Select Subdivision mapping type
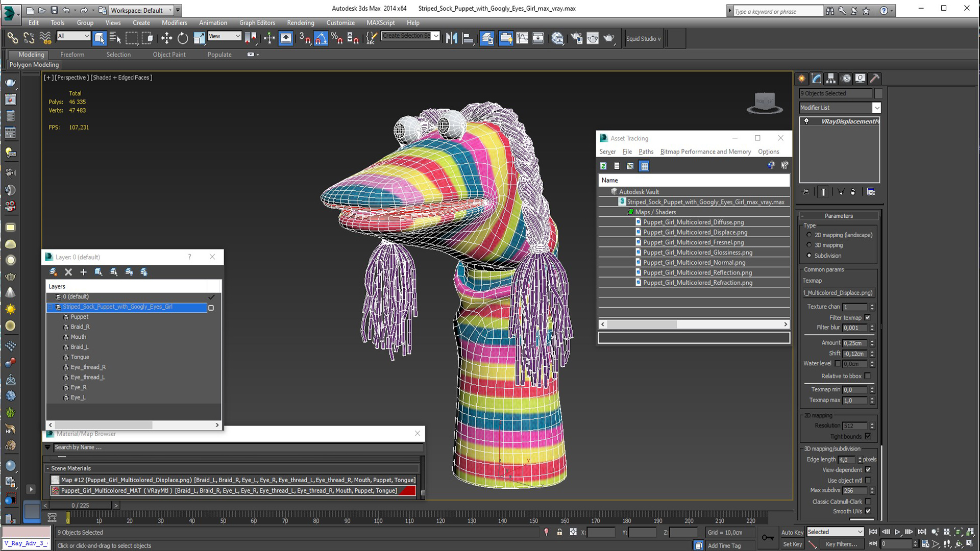The height and width of the screenshot is (551, 980). [x=809, y=256]
